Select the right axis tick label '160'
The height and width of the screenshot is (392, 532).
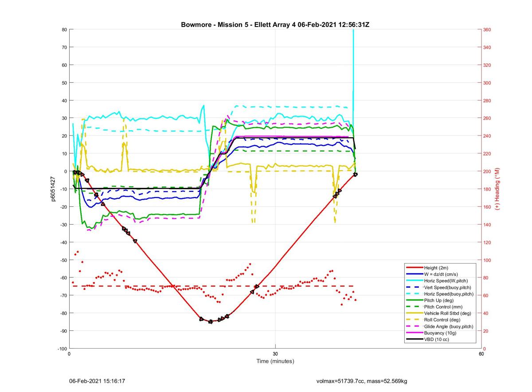tap(488, 207)
